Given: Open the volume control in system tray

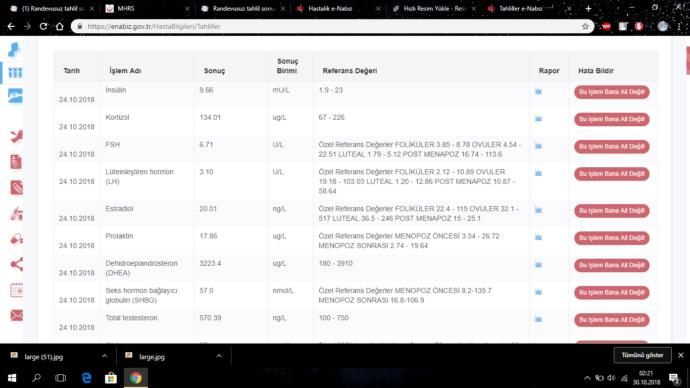Looking at the screenshot, I should tap(612, 378).
